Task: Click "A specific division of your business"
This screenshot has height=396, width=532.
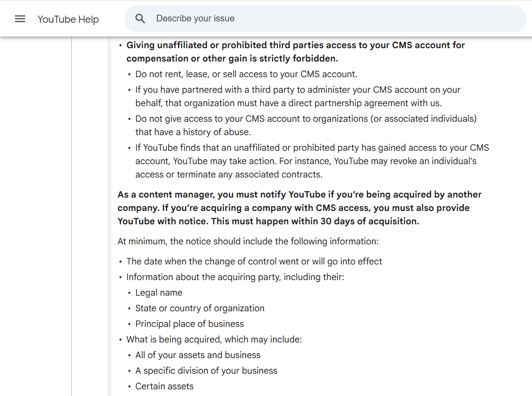Action: pos(206,371)
